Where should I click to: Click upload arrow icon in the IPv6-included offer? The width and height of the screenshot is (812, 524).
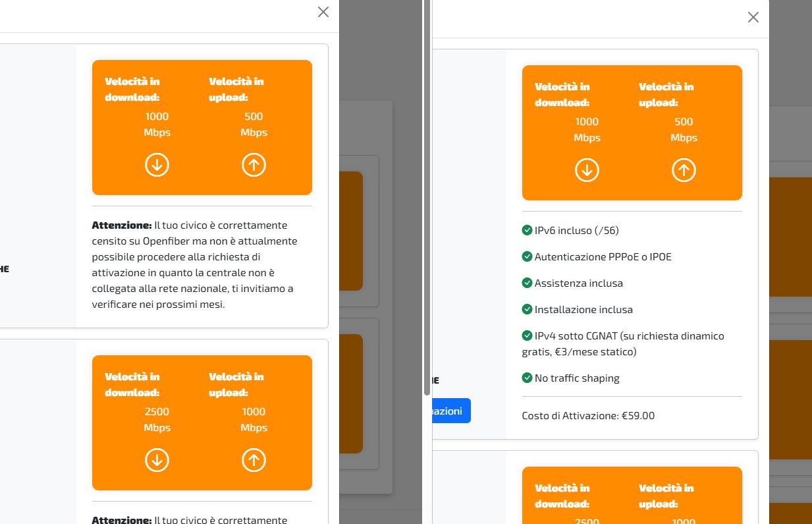pos(684,170)
